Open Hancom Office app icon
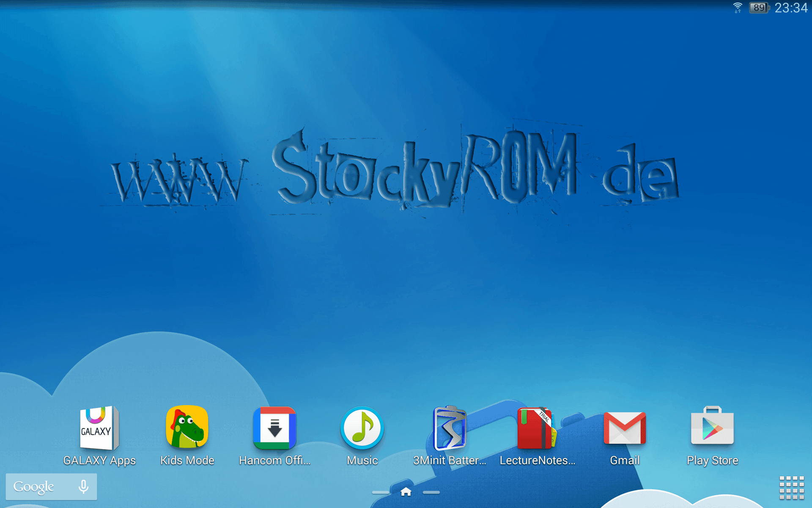Image resolution: width=812 pixels, height=508 pixels. click(x=274, y=428)
